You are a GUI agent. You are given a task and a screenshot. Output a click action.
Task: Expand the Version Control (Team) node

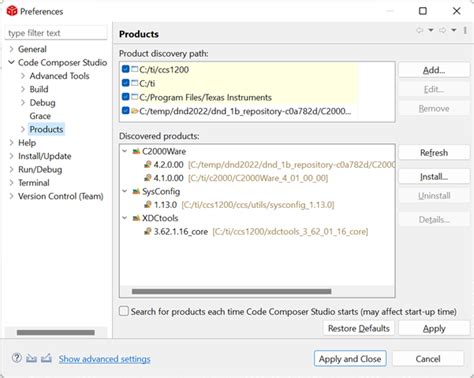tap(11, 196)
